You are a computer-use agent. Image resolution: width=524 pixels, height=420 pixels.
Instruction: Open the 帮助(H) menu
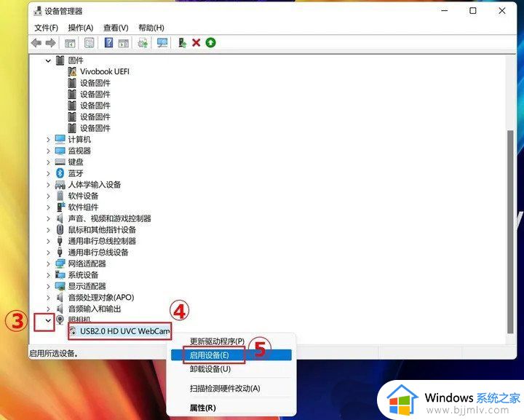[151, 28]
